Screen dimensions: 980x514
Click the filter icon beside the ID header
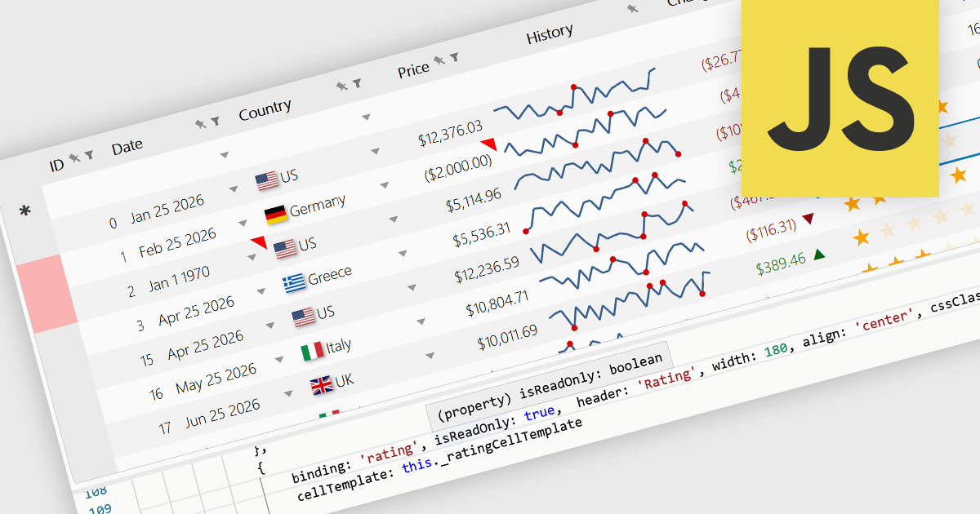(89, 153)
